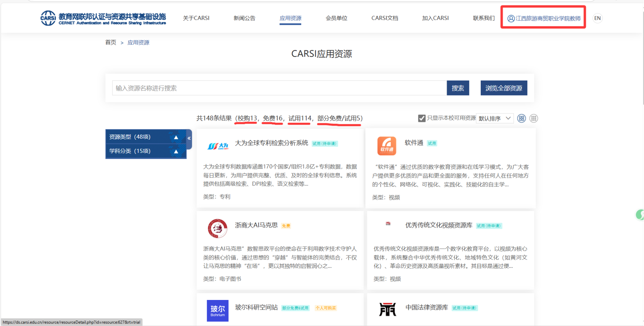Open the 默认排序 sort dropdown
Viewport: 644px width, 326px height.
click(x=495, y=118)
